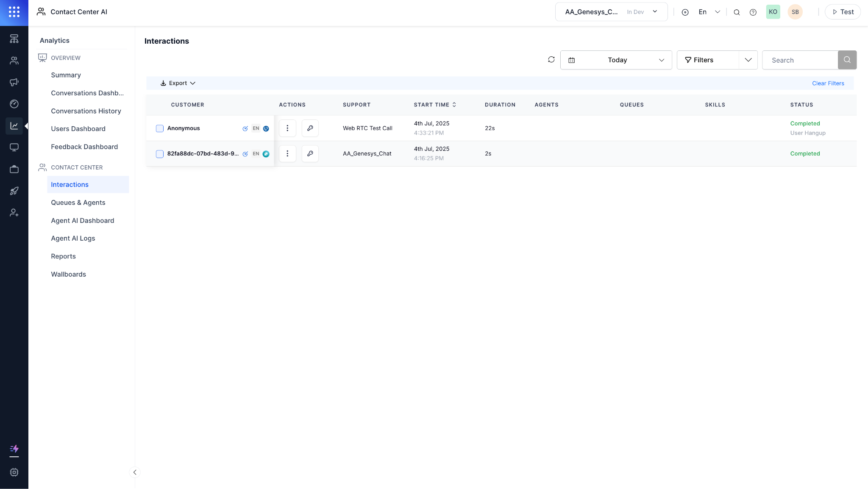Click key icon in AA_Genesys_Chat row
The image size is (868, 489).
(x=310, y=153)
